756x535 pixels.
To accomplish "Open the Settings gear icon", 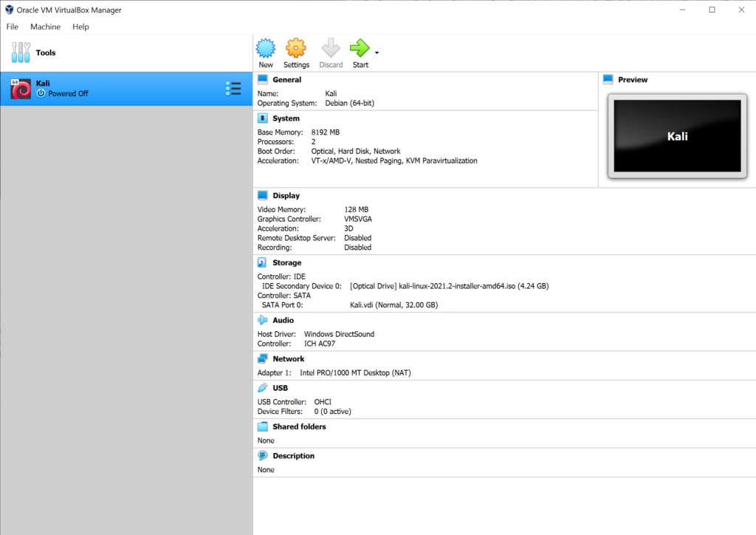I will (x=296, y=48).
